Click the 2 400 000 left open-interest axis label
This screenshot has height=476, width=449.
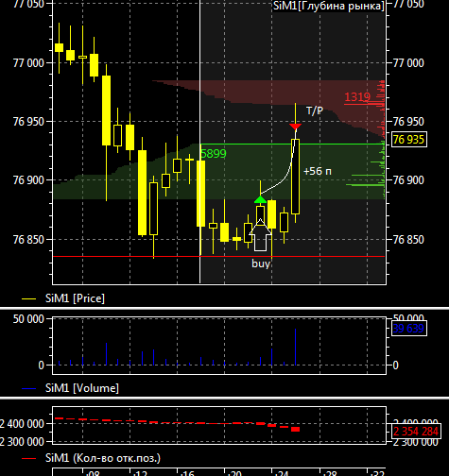(22, 424)
